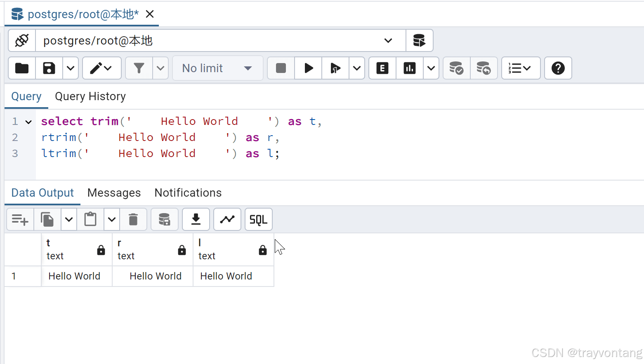Click the Paste clipboard icon

coord(90,220)
